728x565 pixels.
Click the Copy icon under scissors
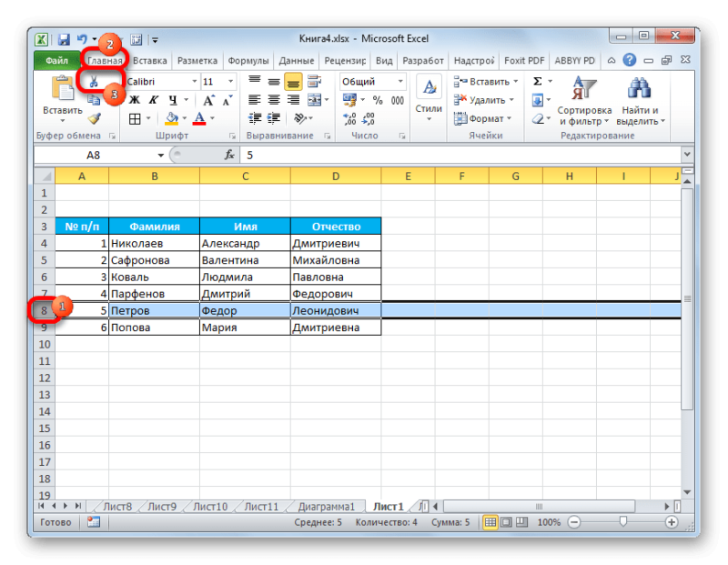tap(94, 99)
